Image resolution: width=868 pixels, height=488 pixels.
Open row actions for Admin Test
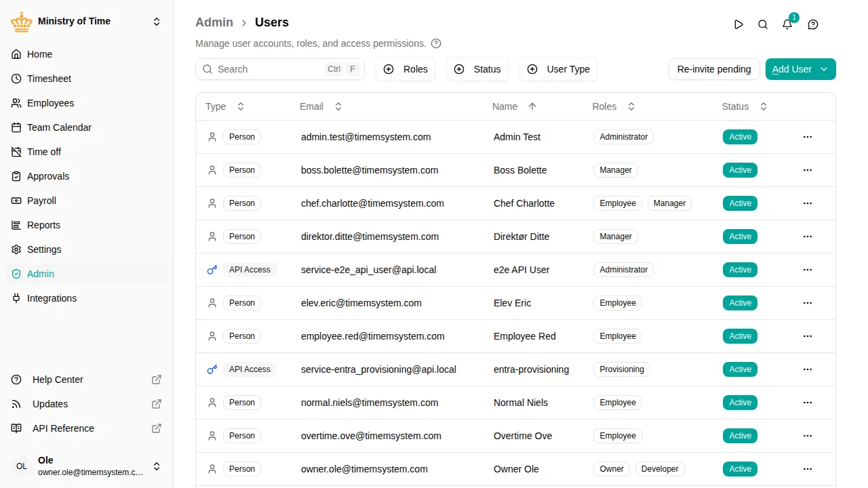point(808,137)
